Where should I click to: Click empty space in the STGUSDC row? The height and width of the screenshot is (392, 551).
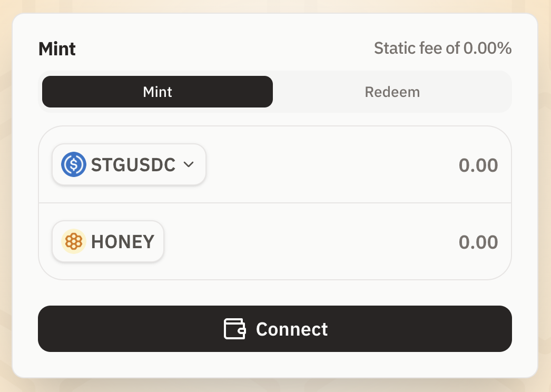(x=327, y=165)
